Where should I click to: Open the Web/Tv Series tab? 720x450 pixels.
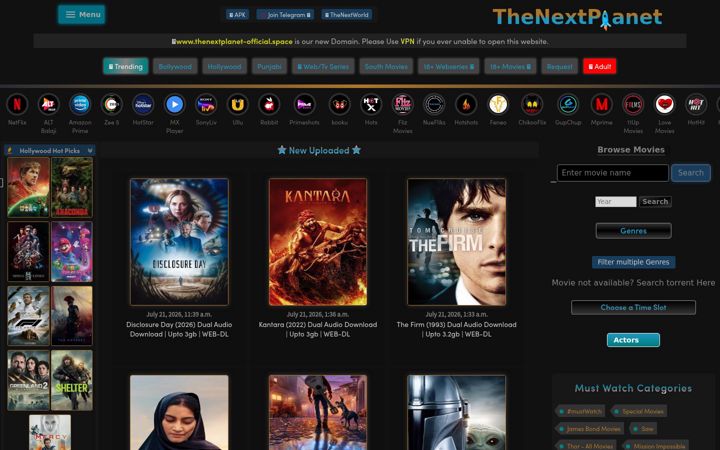(x=323, y=66)
